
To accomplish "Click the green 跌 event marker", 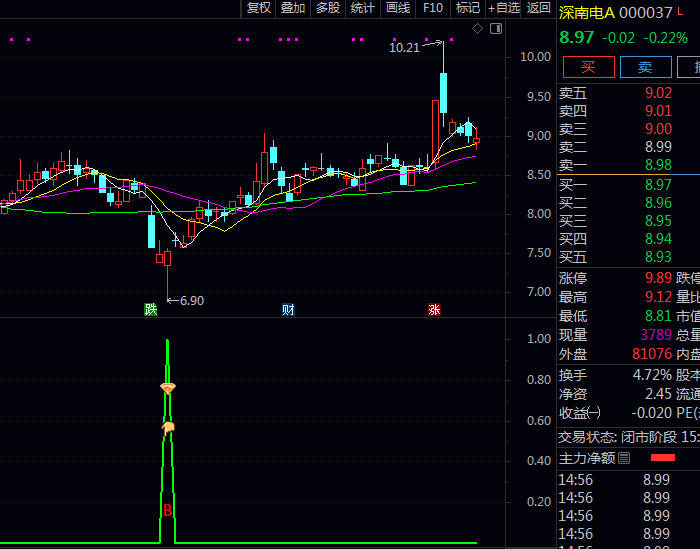I will tap(151, 309).
